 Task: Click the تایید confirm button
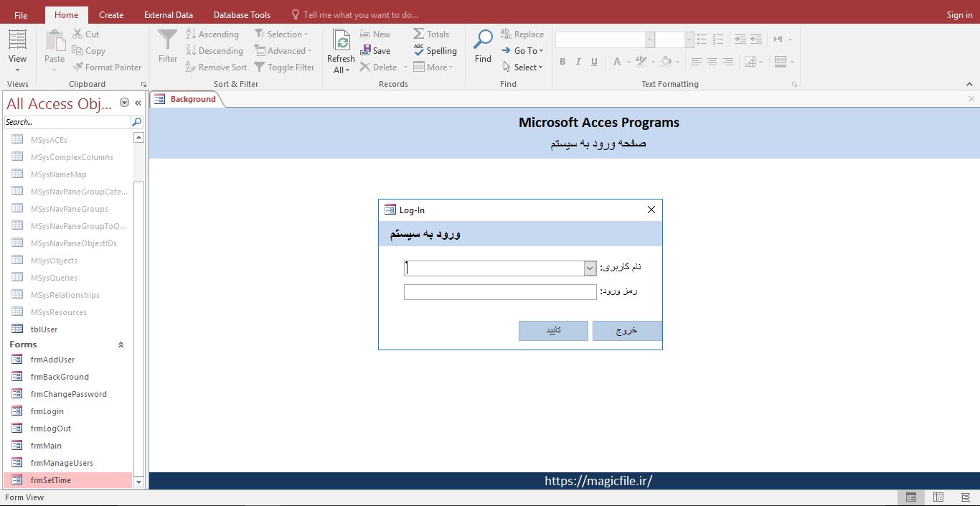coord(553,331)
